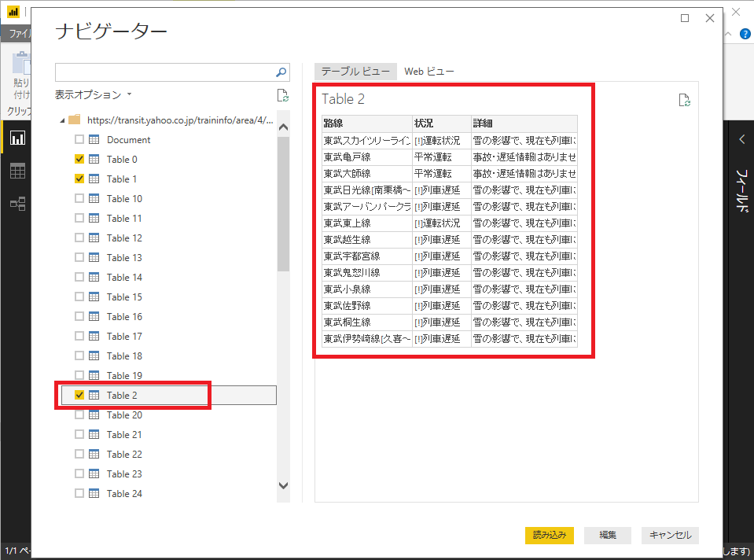Collapse the ribbon with the chevron

click(728, 34)
